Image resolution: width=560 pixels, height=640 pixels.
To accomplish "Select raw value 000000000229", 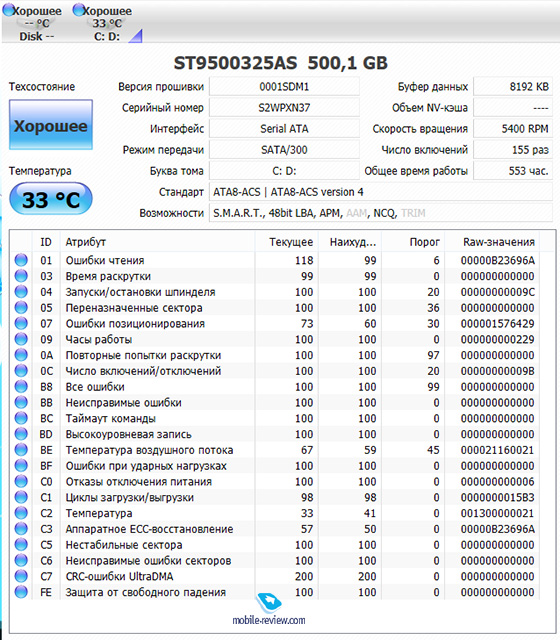I will pos(498,340).
